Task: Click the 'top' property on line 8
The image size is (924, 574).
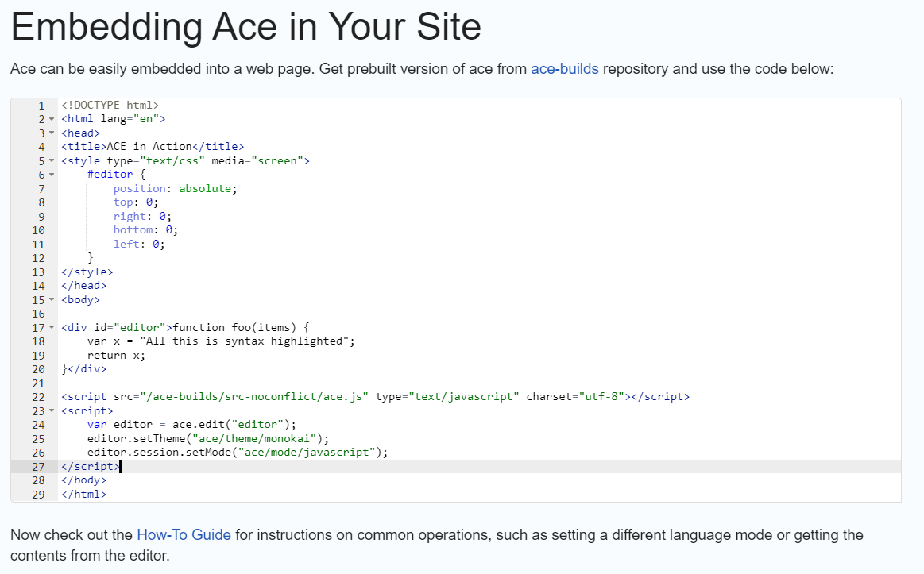Action: point(123,202)
